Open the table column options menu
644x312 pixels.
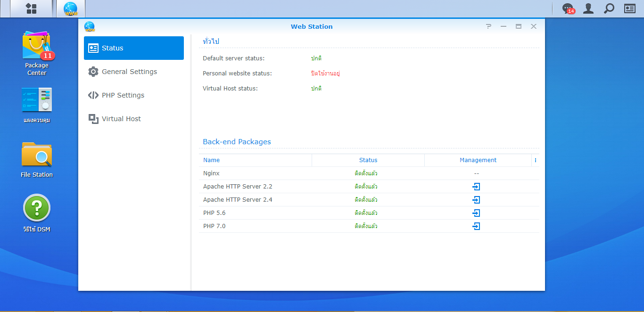click(x=536, y=160)
